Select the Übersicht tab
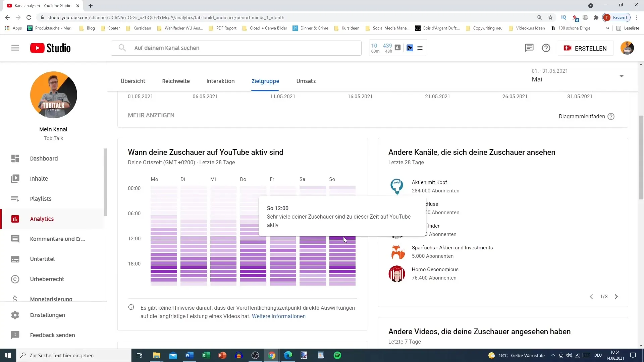The image size is (644, 362). [x=133, y=81]
